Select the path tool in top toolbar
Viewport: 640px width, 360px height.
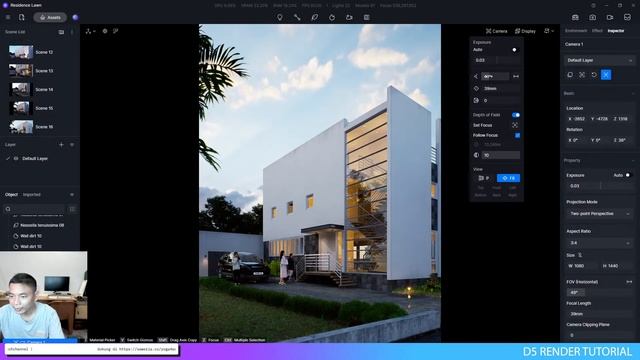(x=297, y=18)
